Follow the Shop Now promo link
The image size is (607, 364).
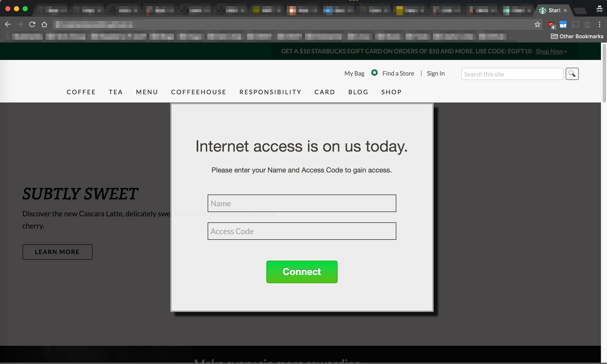coord(551,51)
